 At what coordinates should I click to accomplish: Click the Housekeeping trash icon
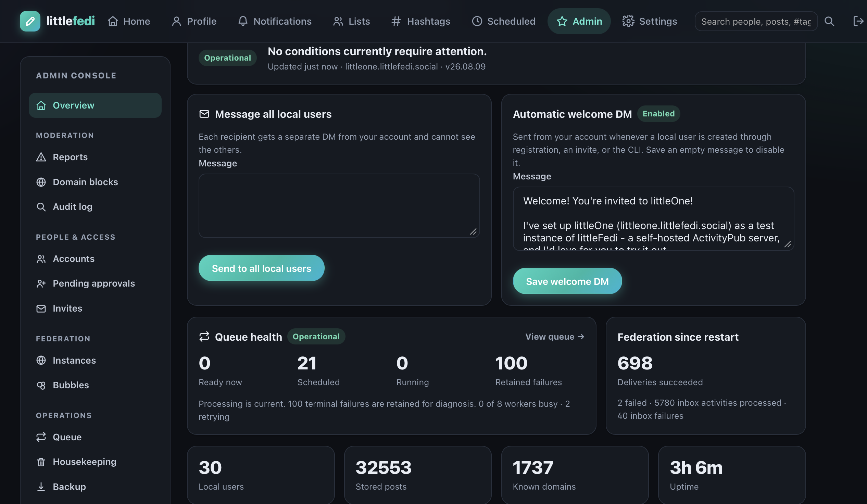pos(41,462)
